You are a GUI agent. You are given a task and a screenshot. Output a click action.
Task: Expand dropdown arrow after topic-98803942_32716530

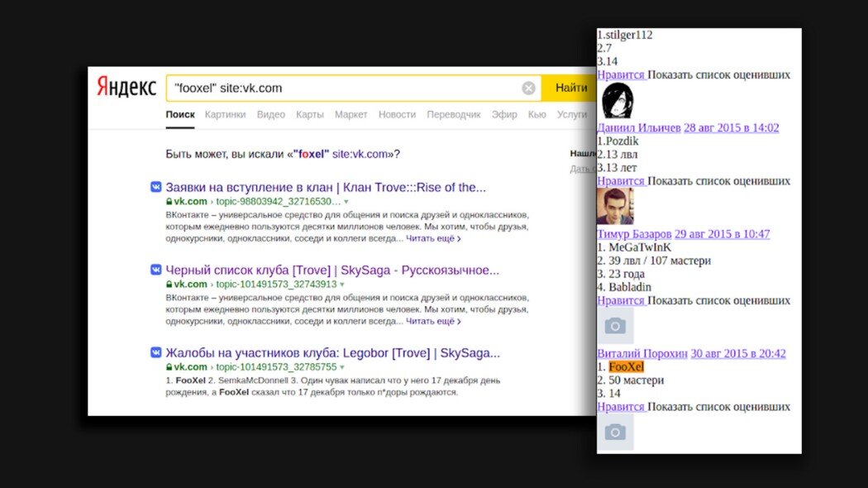(x=346, y=202)
